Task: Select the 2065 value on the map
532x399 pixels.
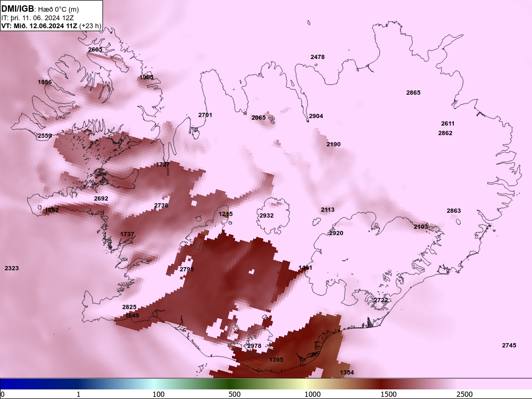Action: tap(259, 118)
